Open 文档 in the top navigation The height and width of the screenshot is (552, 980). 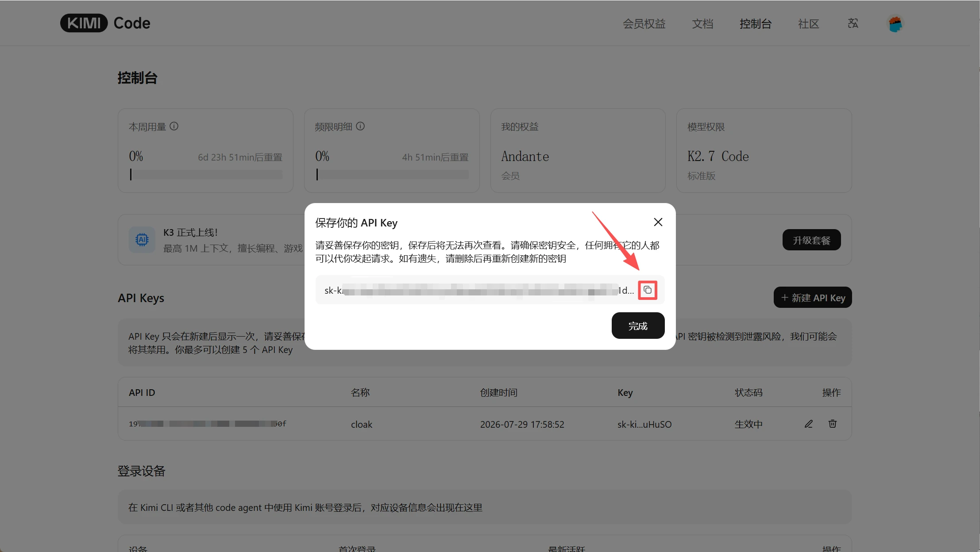pos(702,23)
